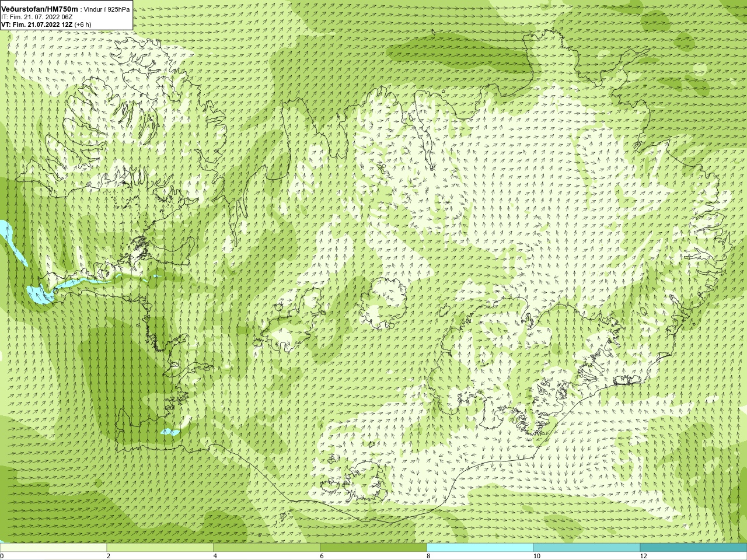The image size is (747, 560).
Task: Select the 6–8 dark green legend swatch
Action: (x=373, y=548)
